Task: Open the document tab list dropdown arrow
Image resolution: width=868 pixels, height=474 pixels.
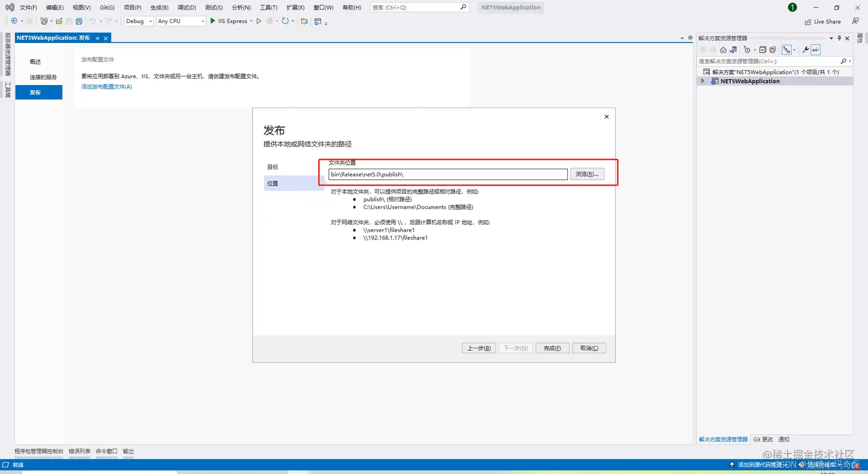Action: (682, 38)
